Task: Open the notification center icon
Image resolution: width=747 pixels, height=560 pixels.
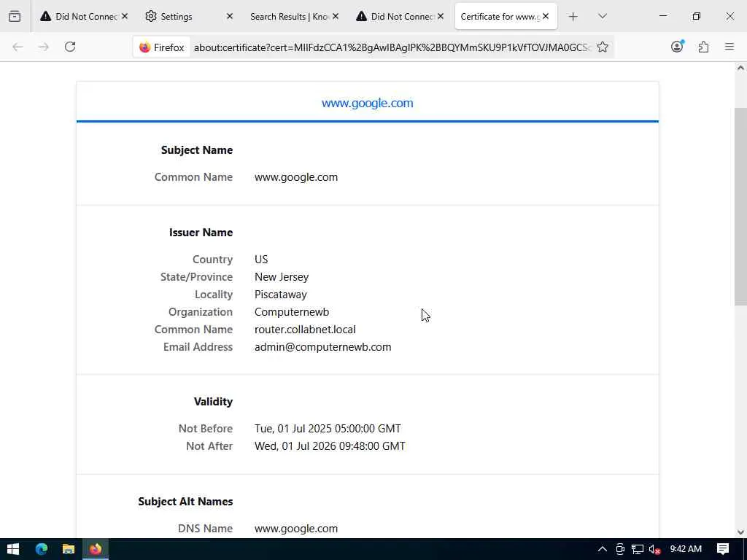Action: click(723, 549)
